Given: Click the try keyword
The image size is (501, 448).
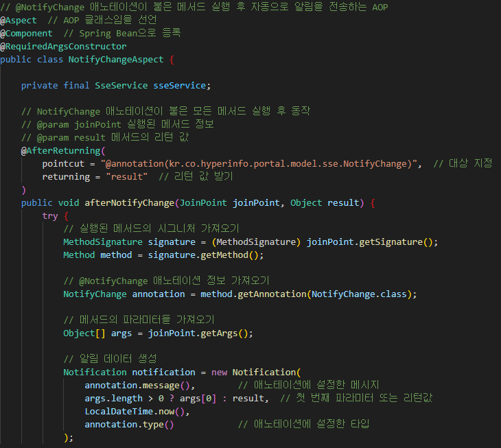Looking at the screenshot, I should click(x=50, y=216).
